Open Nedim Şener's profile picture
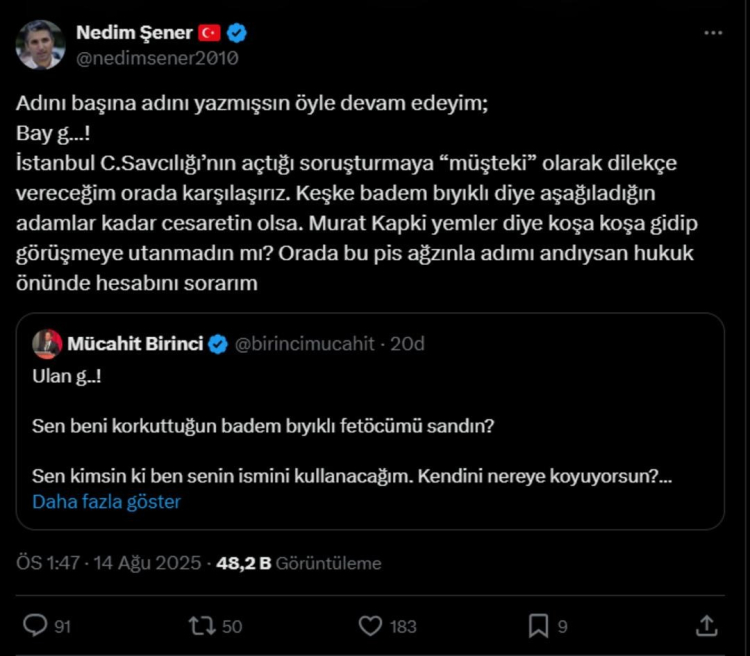 [x=40, y=45]
